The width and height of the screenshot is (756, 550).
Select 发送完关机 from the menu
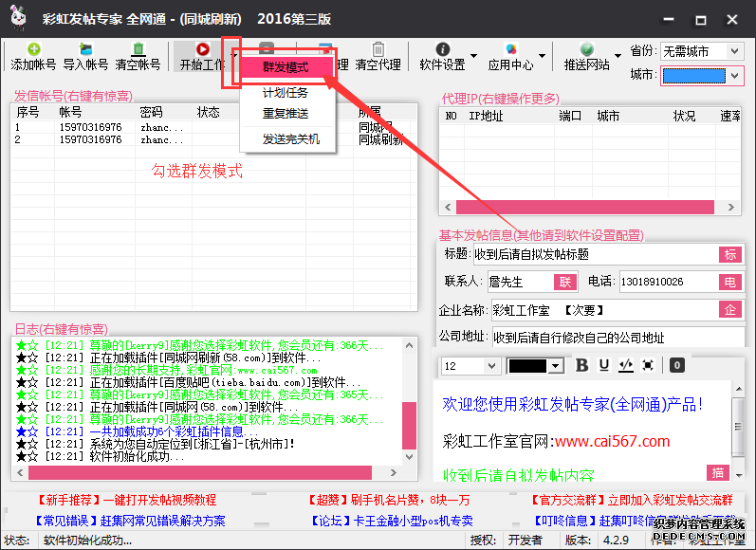tap(290, 139)
